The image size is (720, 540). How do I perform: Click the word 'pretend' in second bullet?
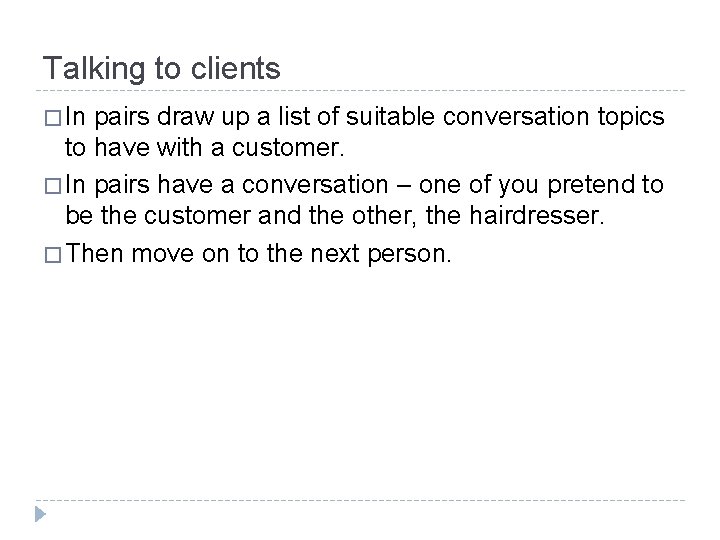590,185
